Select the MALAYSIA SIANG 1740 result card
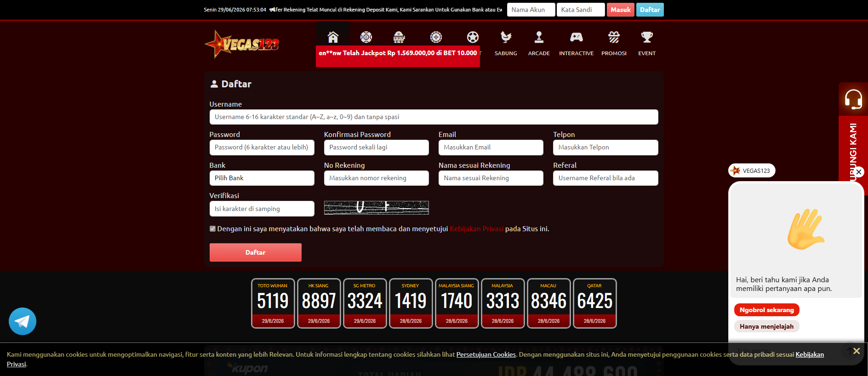Screen dimensions: 868x376 (x=457, y=303)
